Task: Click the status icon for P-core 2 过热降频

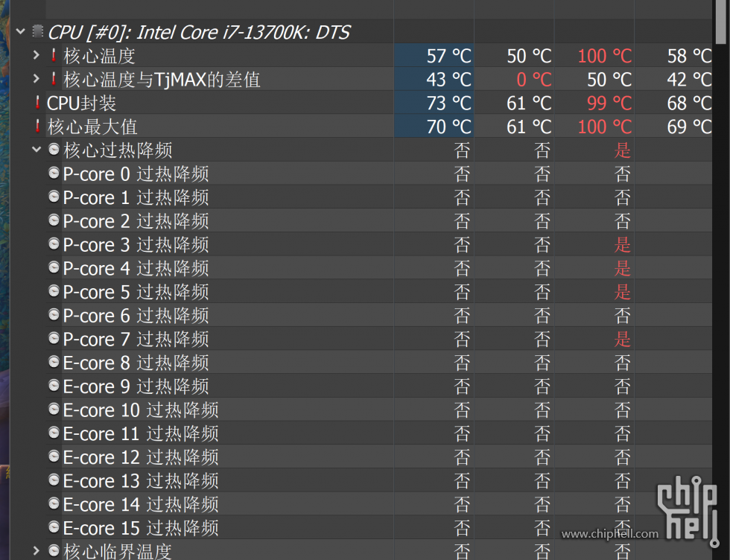Action: [54, 220]
